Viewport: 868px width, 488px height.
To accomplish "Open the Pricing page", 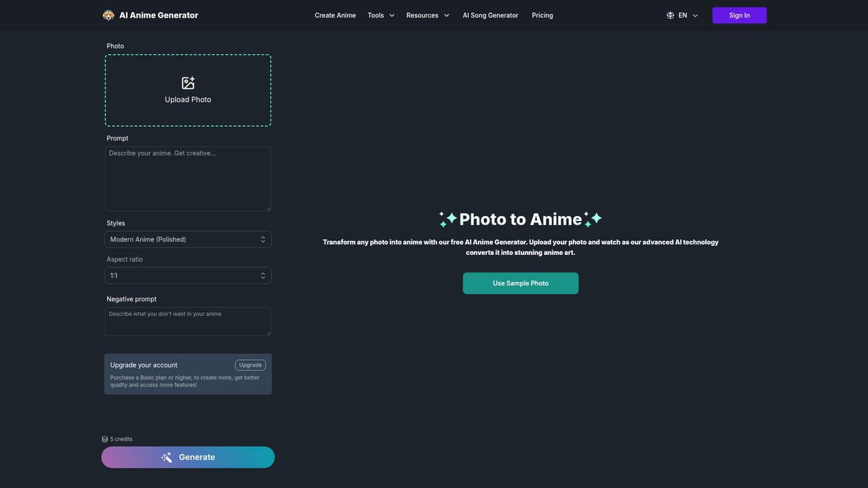I will (542, 15).
